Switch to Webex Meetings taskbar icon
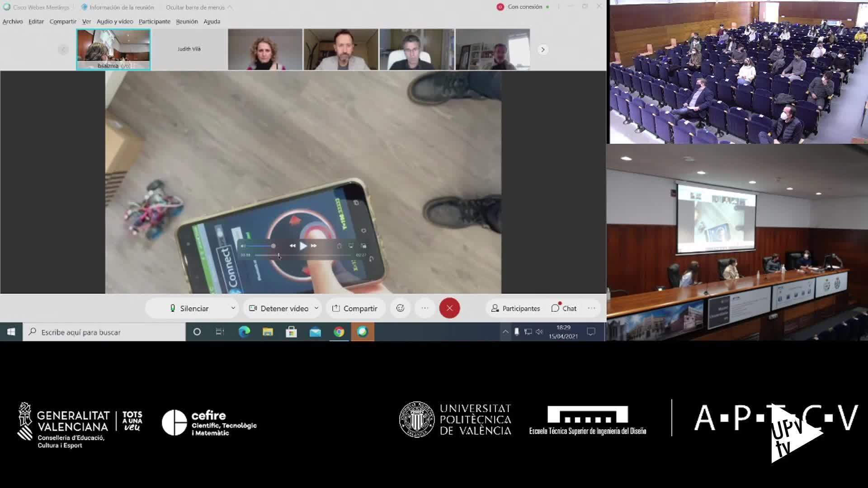Image resolution: width=868 pixels, height=488 pixels. [x=363, y=332]
